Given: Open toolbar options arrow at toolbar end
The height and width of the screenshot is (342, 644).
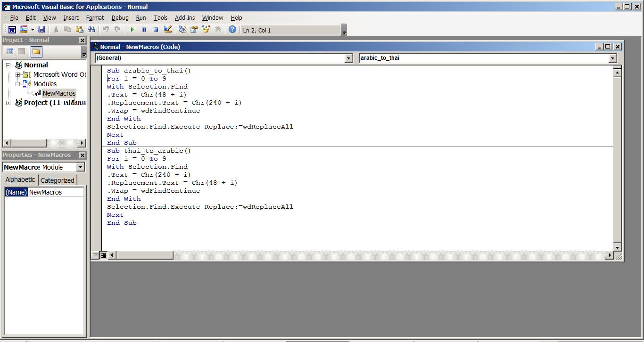Looking at the screenshot, I should (344, 30).
